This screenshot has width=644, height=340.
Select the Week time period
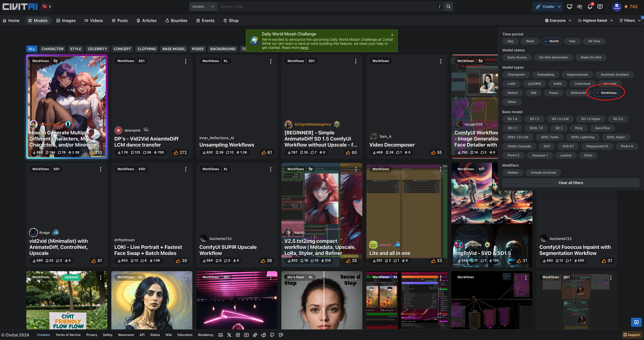(530, 41)
